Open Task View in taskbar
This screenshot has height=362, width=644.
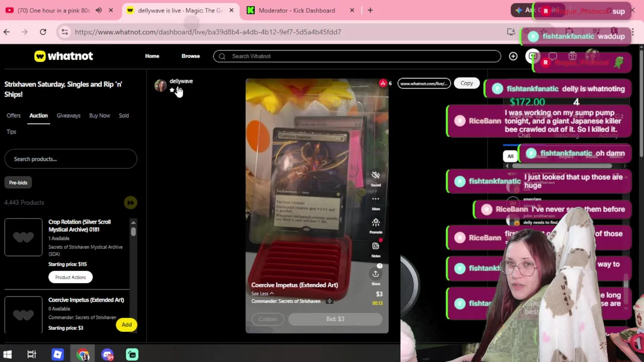tap(32, 355)
